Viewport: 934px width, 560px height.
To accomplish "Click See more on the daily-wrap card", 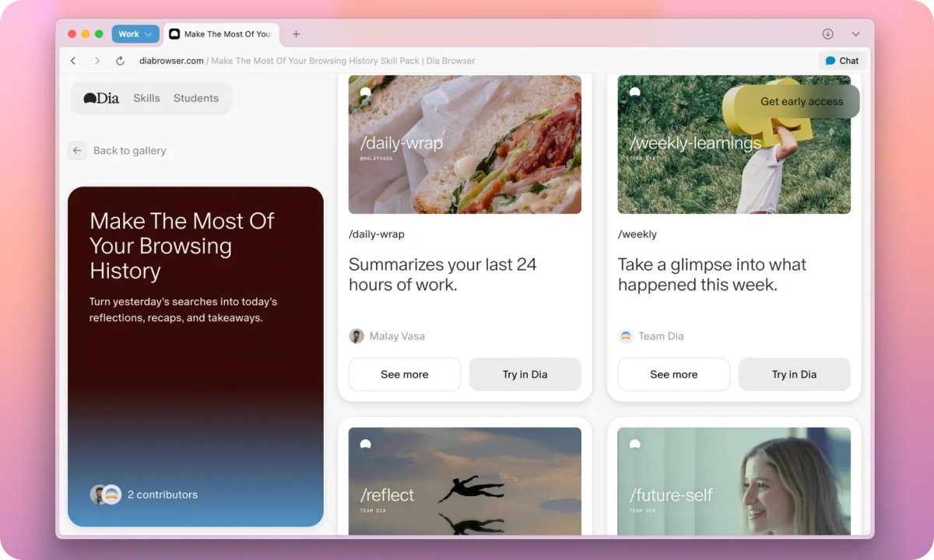I will [405, 374].
